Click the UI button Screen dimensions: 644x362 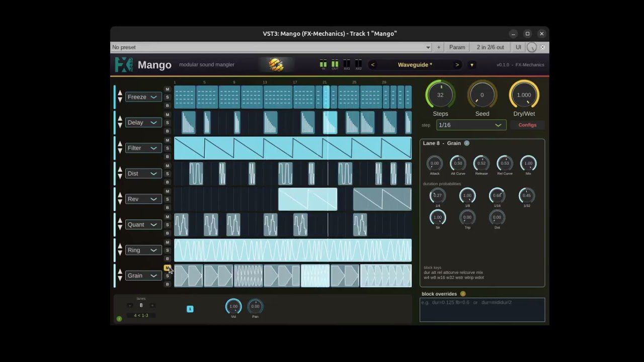point(518,47)
